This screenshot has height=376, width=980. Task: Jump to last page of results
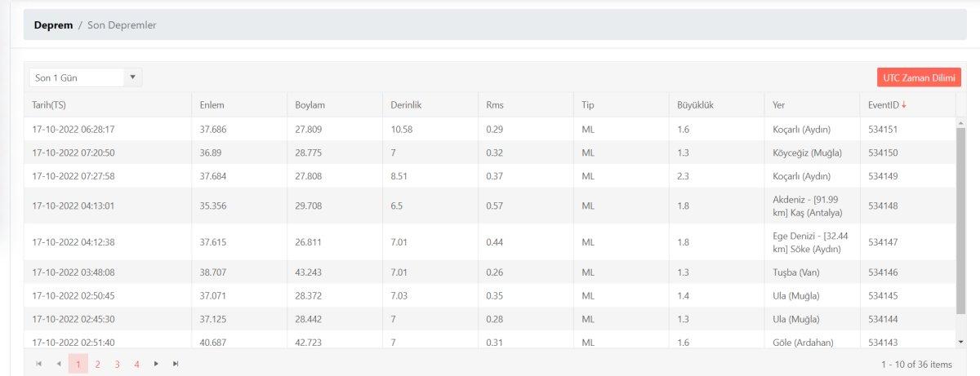(176, 364)
